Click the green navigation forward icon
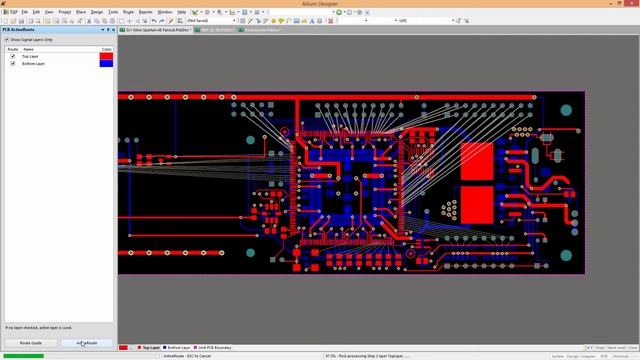 339,12
